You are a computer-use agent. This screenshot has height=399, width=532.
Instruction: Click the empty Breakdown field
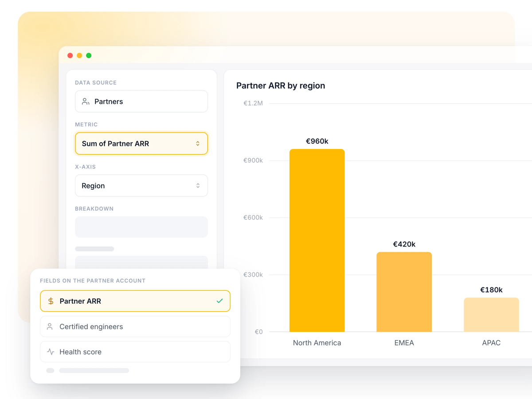click(x=141, y=227)
